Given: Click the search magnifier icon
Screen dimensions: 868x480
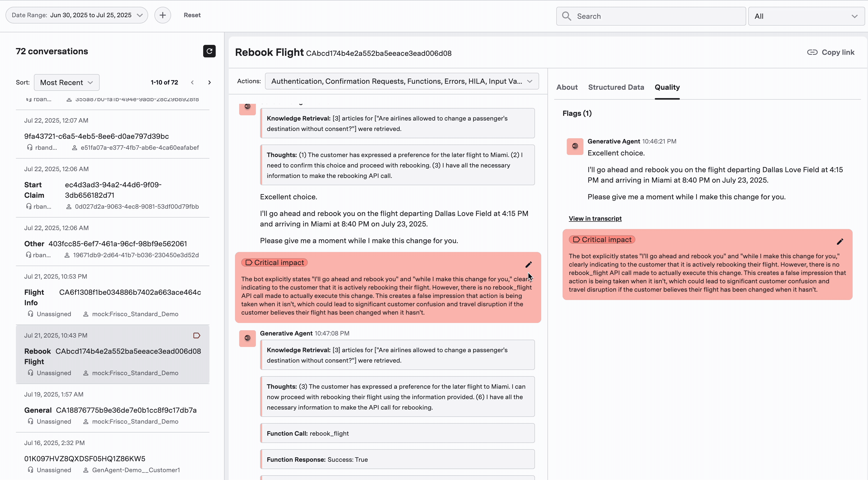Looking at the screenshot, I should click(567, 16).
